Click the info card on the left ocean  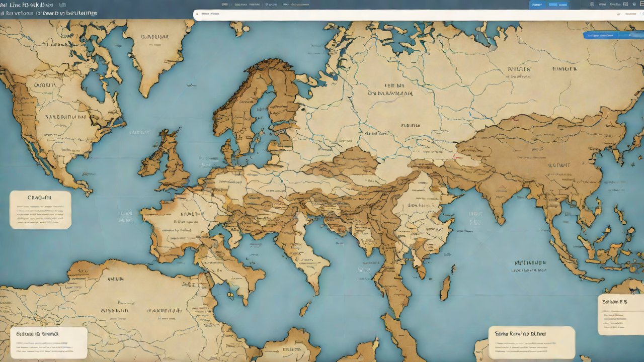[40, 210]
